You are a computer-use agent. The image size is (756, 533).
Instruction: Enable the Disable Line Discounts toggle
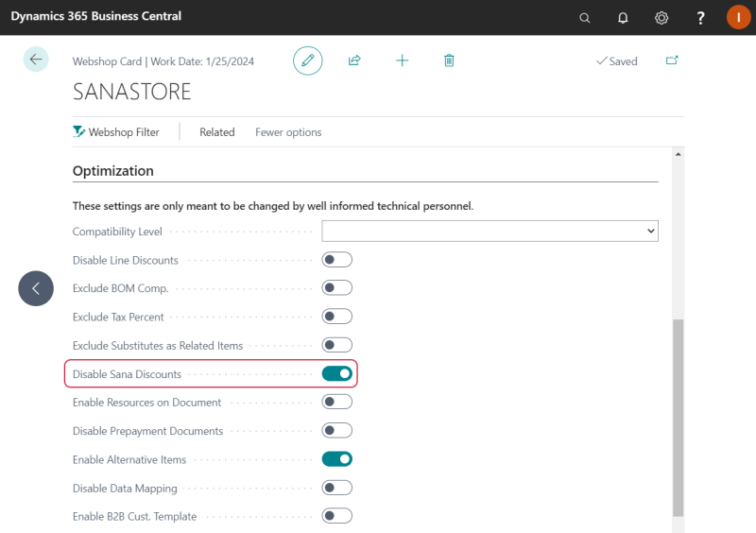click(x=337, y=260)
